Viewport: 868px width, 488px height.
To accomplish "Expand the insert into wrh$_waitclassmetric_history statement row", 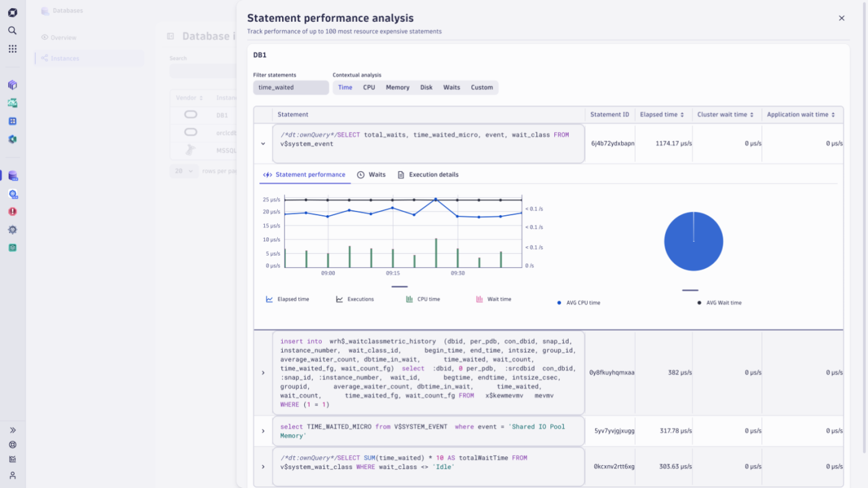I will 263,373.
